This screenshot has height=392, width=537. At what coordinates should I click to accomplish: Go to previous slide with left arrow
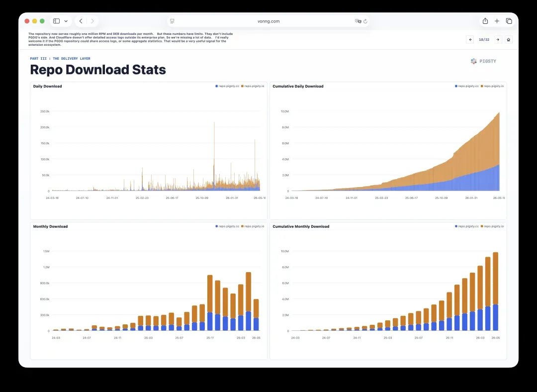[x=470, y=40]
